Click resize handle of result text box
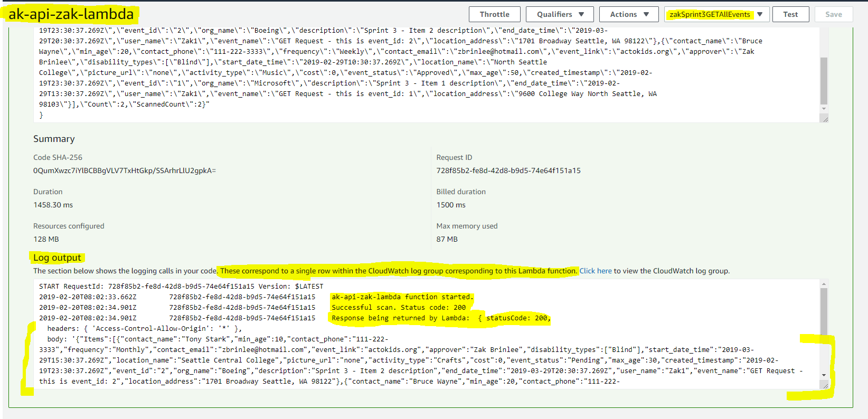The image size is (868, 419). 825,119
